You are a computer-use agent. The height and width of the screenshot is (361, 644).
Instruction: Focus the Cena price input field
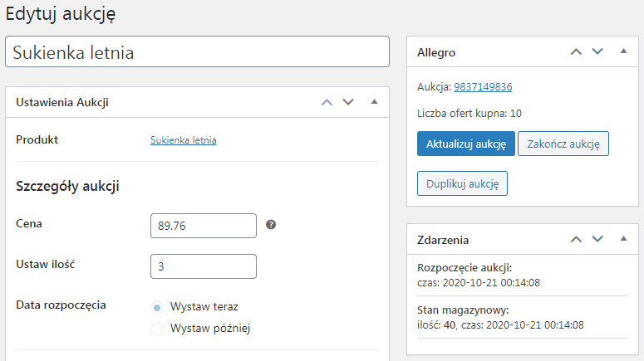[204, 226]
